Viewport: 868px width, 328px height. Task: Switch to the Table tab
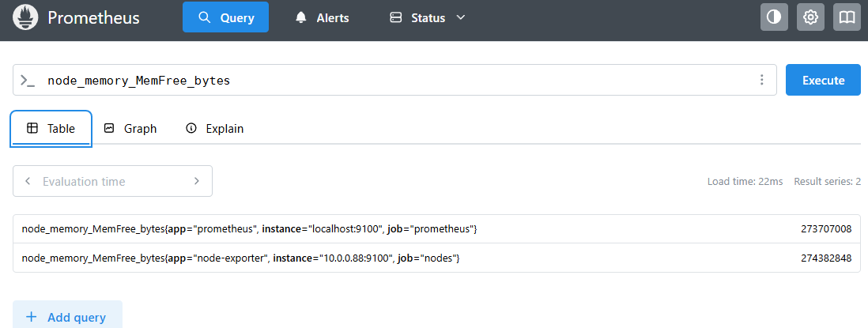pos(51,128)
